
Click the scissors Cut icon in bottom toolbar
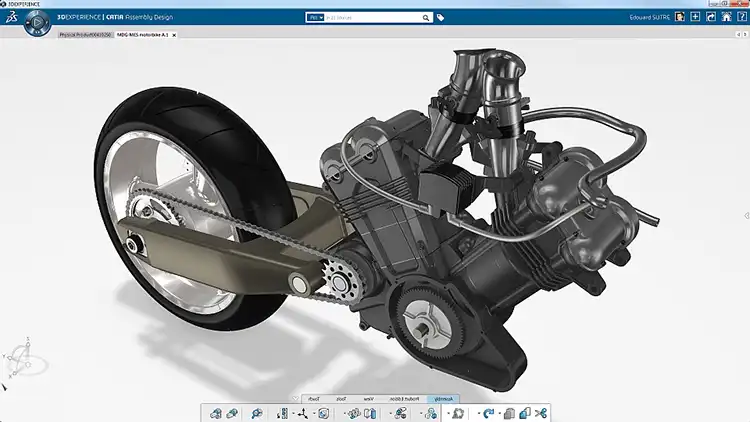[x=542, y=412]
